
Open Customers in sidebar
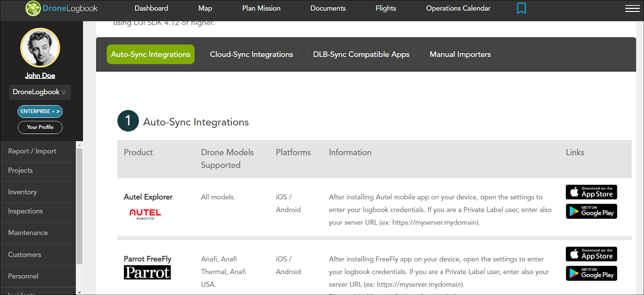pyautogui.click(x=38, y=254)
